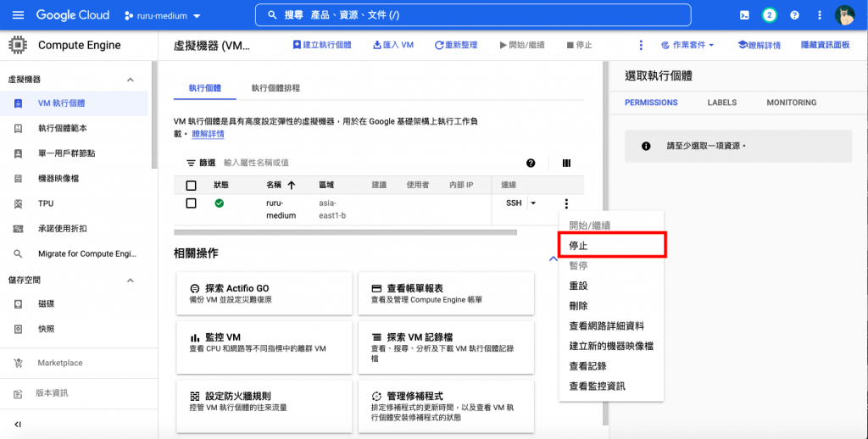Viewport: 868px width, 439px height.
Task: Click the 瞭解詳情 toolbar button
Action: point(759,45)
